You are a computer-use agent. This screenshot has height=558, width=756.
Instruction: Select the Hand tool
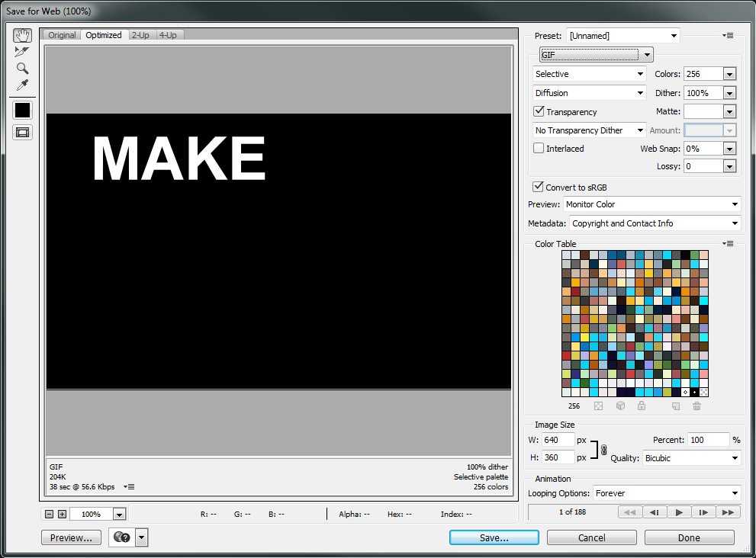tap(22, 36)
